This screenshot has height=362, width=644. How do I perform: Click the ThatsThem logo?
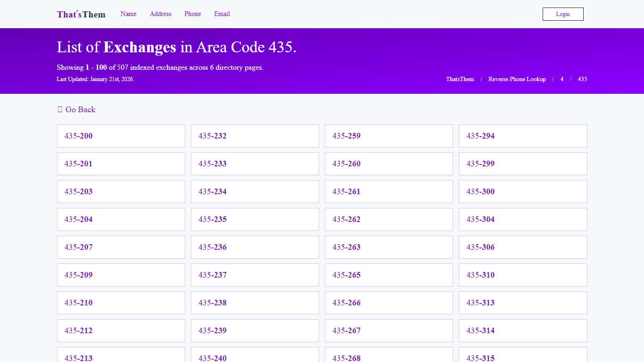[x=81, y=14]
